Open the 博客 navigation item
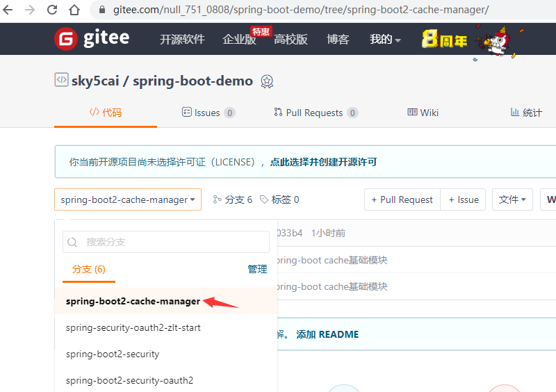The width and height of the screenshot is (556, 392). click(338, 39)
